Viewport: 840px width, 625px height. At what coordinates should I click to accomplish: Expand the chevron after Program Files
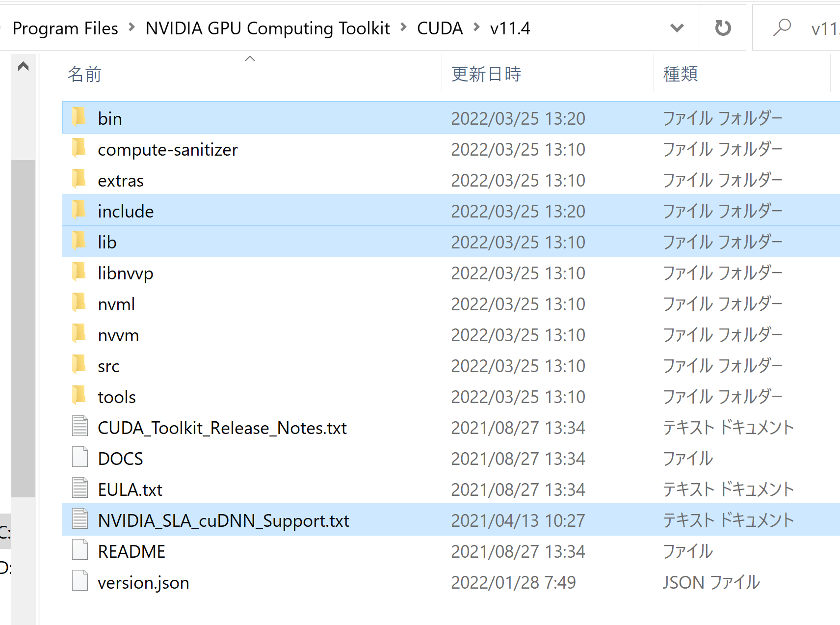(131, 27)
